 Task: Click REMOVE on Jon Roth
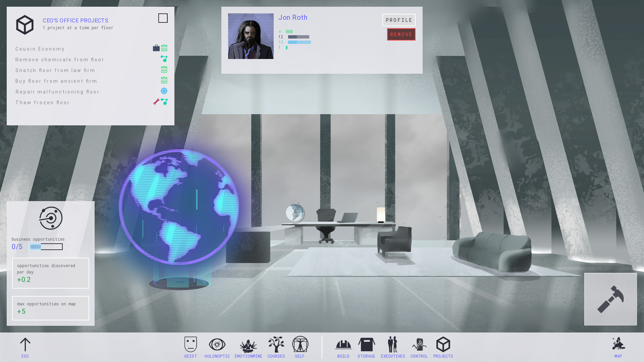coord(401,34)
